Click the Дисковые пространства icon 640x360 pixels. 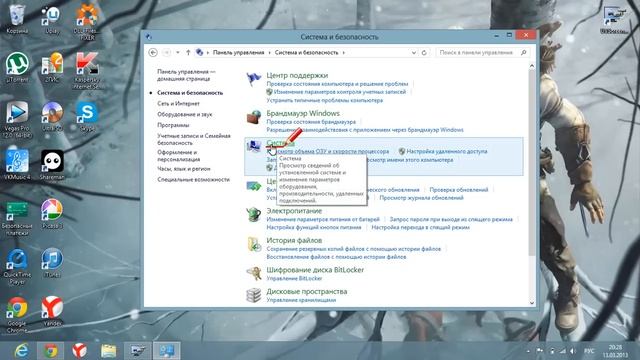click(253, 295)
